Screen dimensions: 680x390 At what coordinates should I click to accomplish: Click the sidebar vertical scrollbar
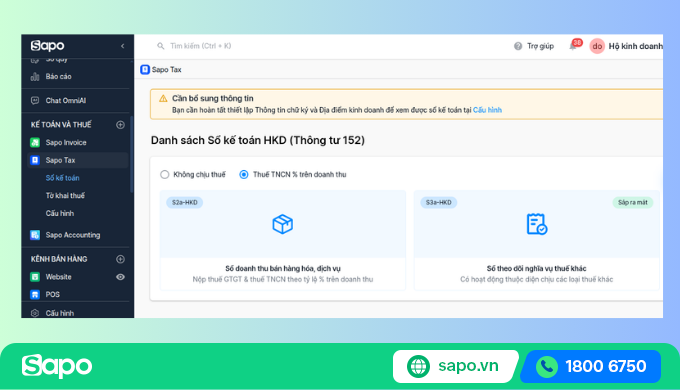pyautogui.click(x=131, y=154)
